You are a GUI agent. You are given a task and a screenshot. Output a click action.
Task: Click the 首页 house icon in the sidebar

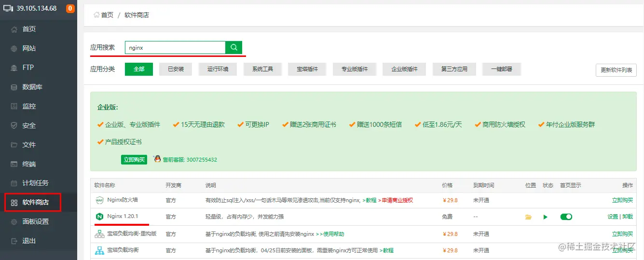click(14, 29)
